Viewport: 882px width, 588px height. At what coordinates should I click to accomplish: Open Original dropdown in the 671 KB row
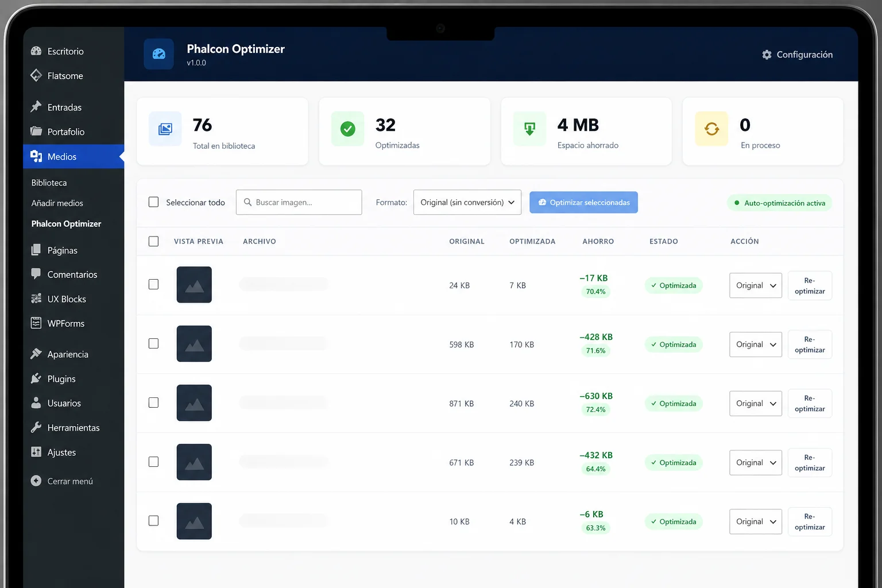(756, 463)
